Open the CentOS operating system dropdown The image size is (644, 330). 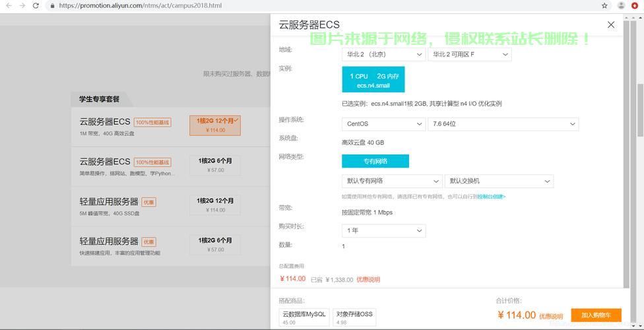pyautogui.click(x=383, y=123)
